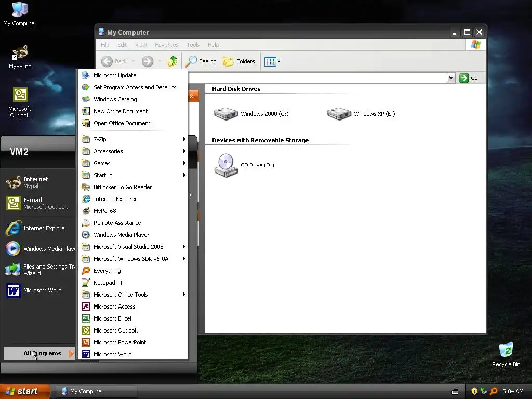Expand Microsoft Office Tools submenu
Screen dimensions: 532x399
tap(133, 295)
